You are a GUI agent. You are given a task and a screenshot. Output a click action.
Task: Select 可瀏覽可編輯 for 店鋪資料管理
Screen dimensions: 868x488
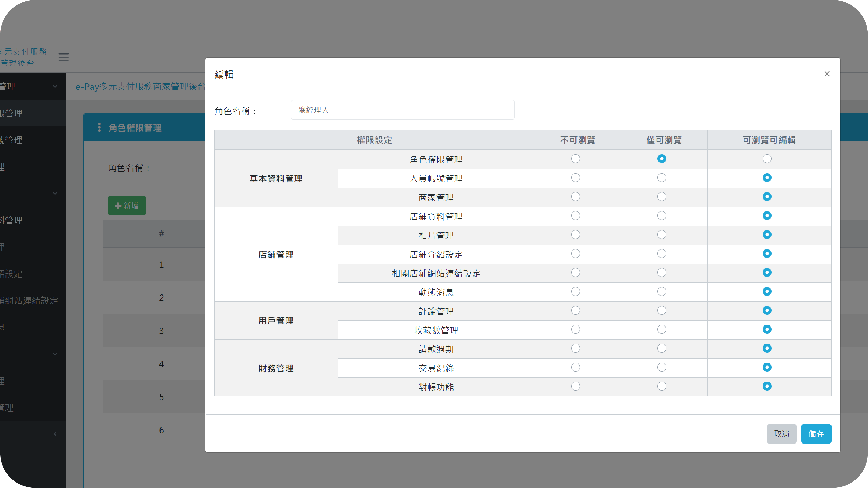767,216
